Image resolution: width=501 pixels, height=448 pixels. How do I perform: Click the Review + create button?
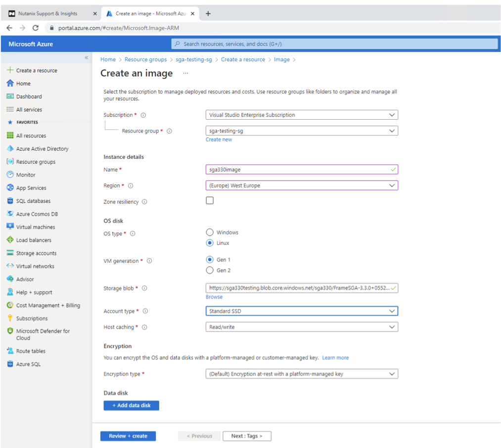(x=128, y=436)
